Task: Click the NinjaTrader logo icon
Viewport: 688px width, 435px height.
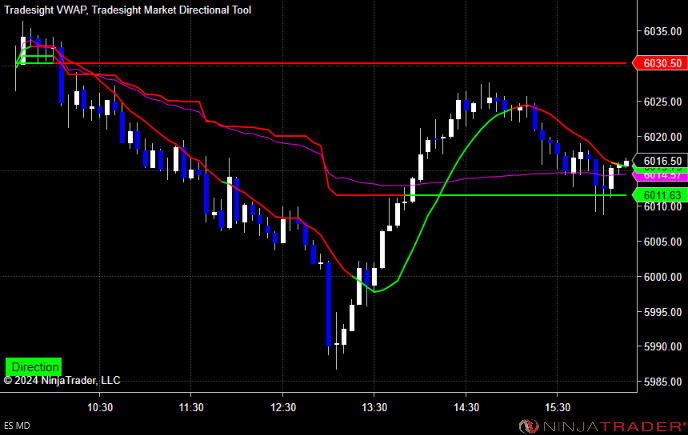Action: [x=529, y=426]
